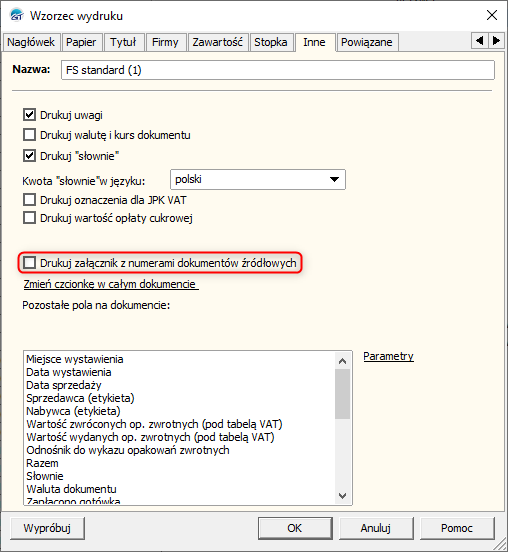The image size is (508, 552).
Task: Select Data sprzedaży in the list
Action: point(64,385)
